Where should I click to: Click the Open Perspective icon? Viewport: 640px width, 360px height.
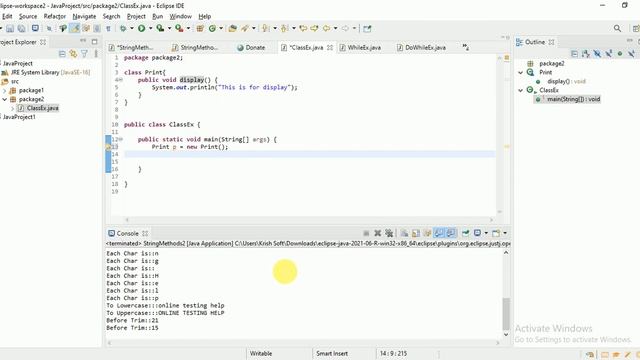coord(636,29)
